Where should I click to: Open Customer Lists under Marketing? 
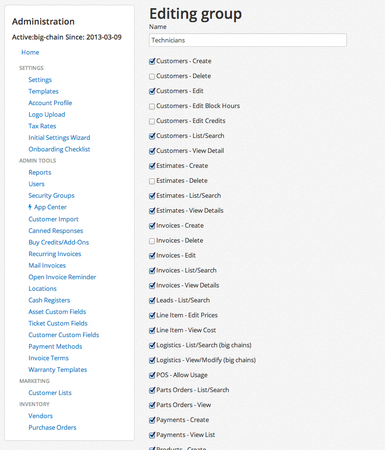tap(50, 393)
